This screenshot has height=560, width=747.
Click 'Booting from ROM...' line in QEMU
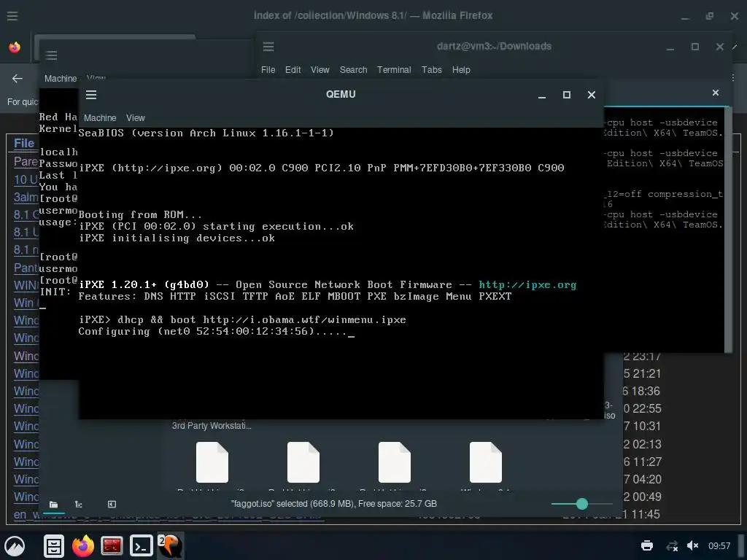click(x=140, y=215)
